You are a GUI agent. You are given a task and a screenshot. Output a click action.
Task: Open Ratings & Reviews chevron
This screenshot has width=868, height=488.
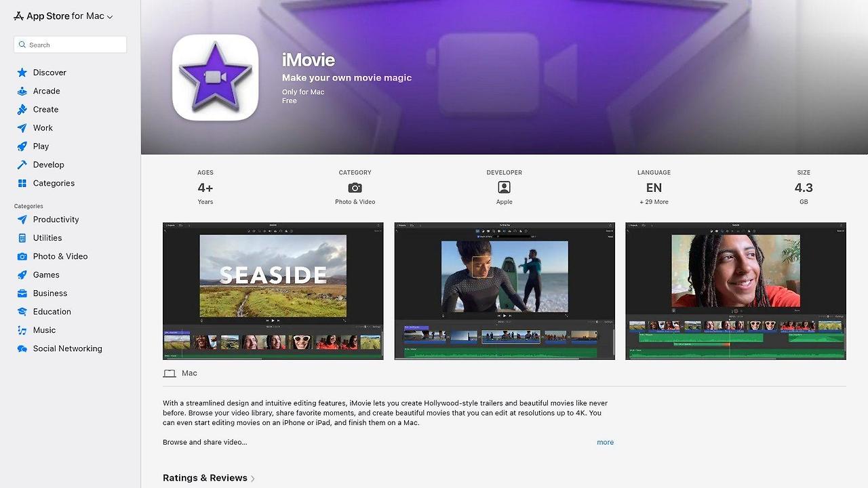pos(253,479)
